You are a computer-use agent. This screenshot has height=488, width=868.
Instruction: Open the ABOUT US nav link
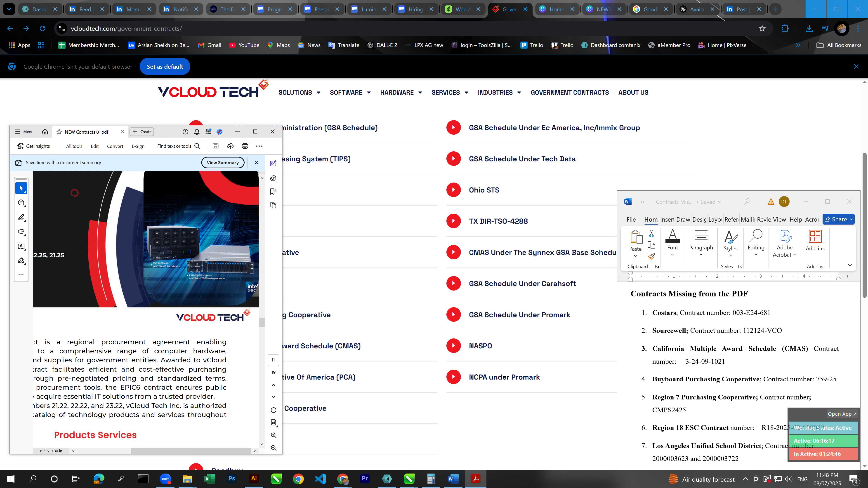(633, 92)
